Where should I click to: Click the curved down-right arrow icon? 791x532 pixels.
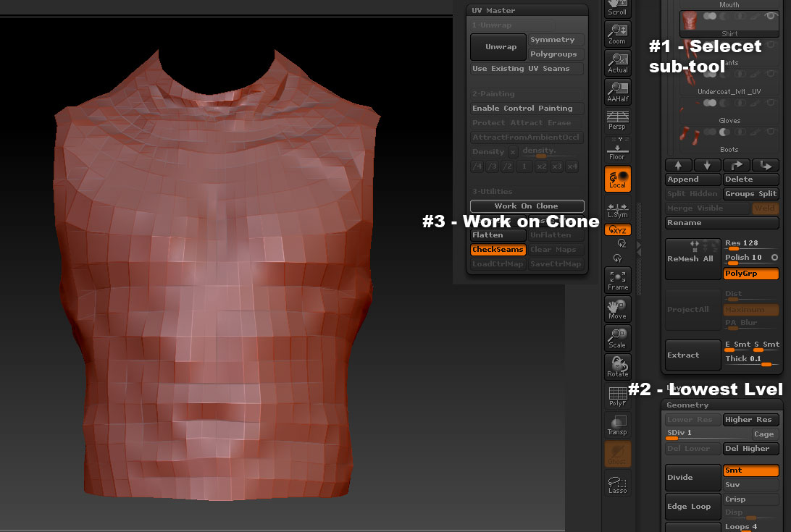point(765,166)
